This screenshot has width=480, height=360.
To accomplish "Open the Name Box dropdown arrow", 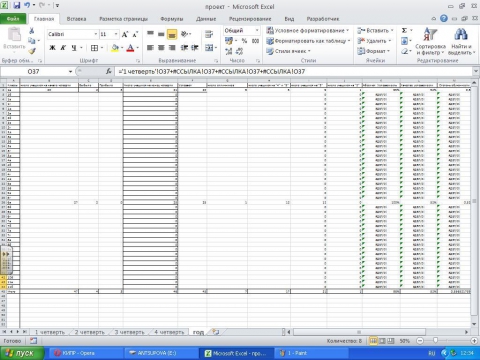I will click(x=70, y=71).
